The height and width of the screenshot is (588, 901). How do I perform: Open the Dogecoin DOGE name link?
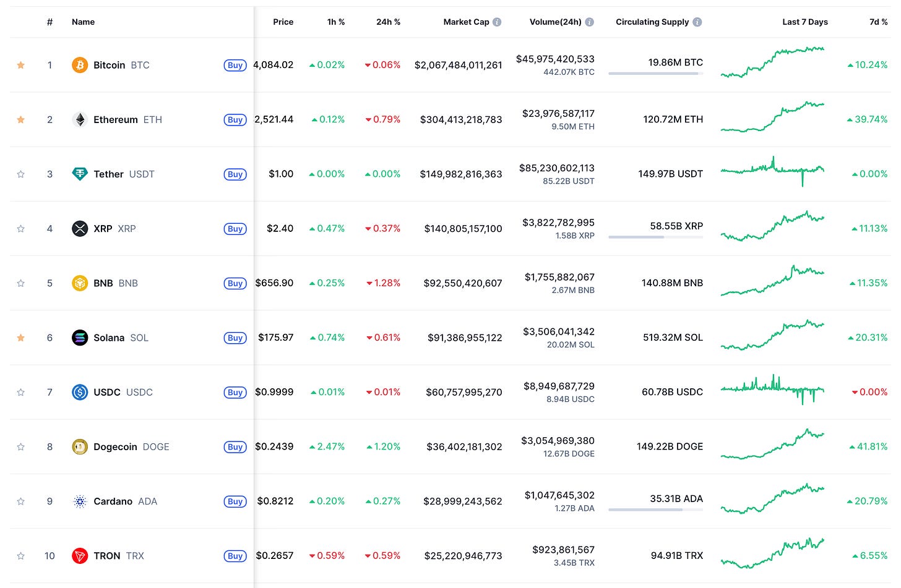click(x=131, y=446)
